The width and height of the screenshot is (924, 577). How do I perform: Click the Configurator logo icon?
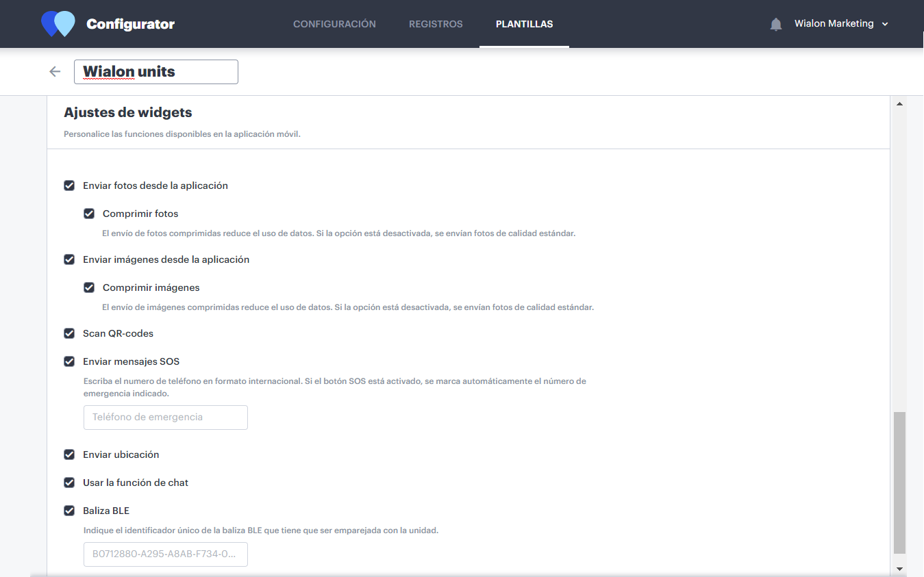pyautogui.click(x=58, y=24)
